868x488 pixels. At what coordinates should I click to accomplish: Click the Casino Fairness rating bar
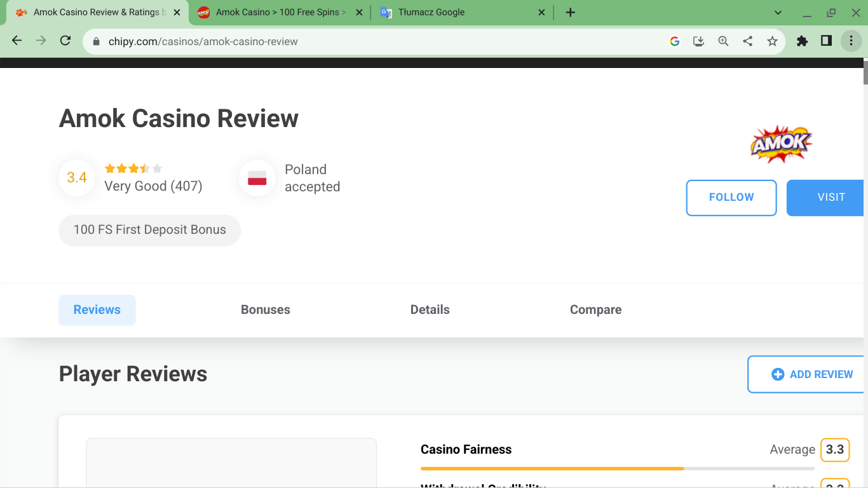tap(617, 468)
